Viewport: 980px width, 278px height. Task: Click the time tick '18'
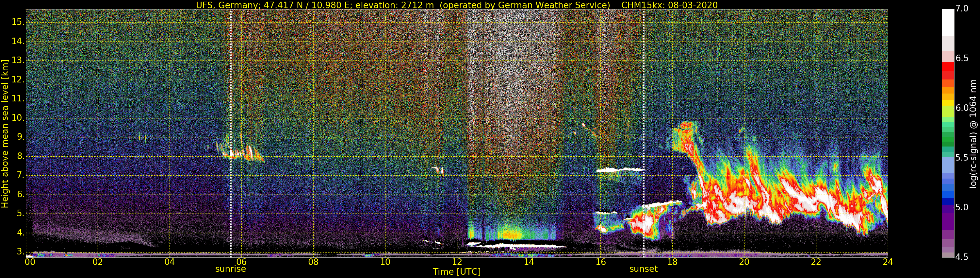[x=672, y=262]
